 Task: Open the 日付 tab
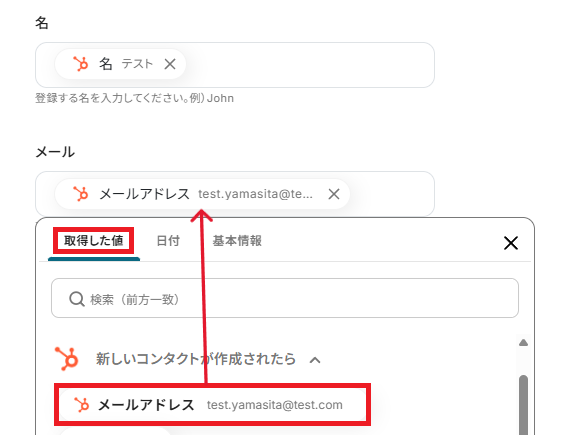[168, 241]
